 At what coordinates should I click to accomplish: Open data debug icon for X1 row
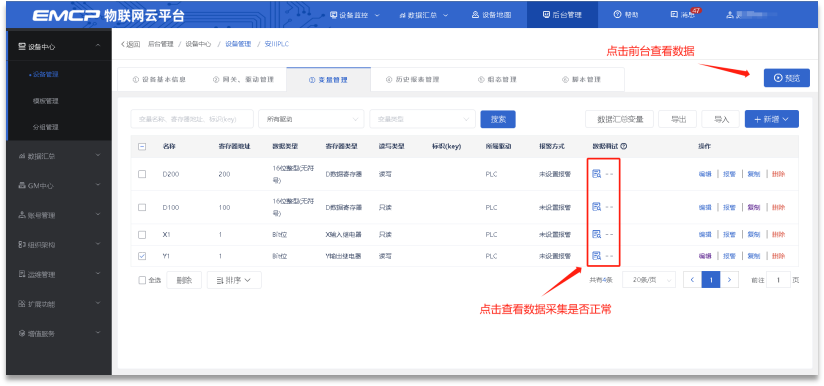(x=596, y=234)
